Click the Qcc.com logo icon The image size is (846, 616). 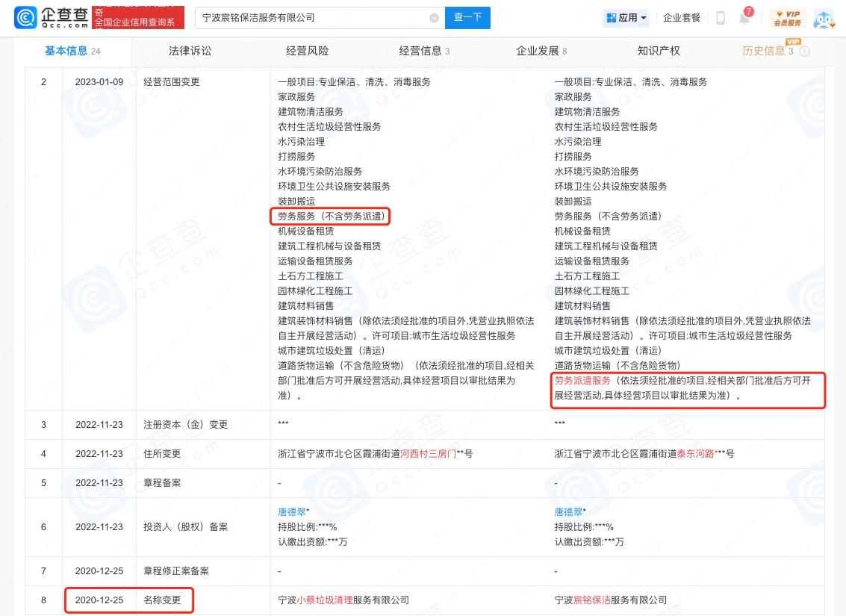pyautogui.click(x=25, y=18)
